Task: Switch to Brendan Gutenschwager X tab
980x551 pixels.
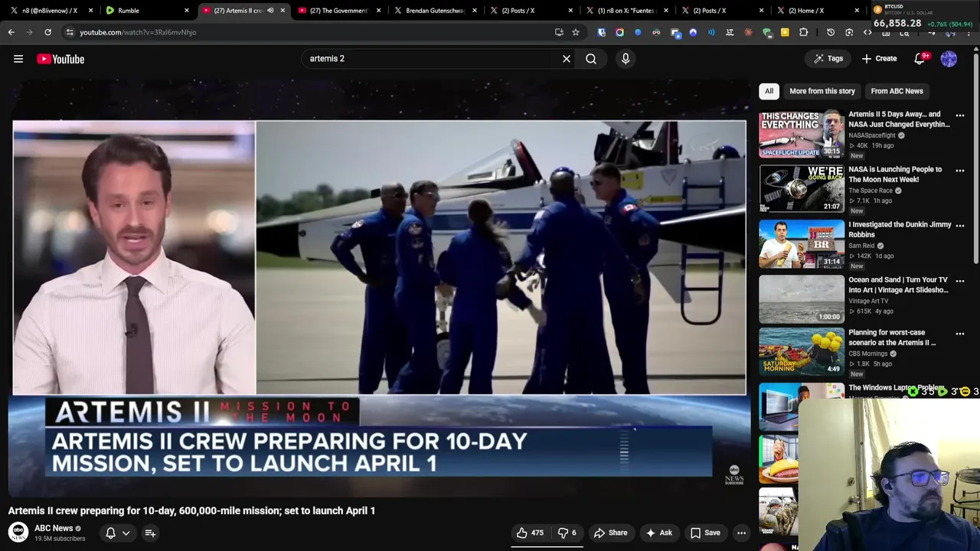Action: tap(434, 11)
